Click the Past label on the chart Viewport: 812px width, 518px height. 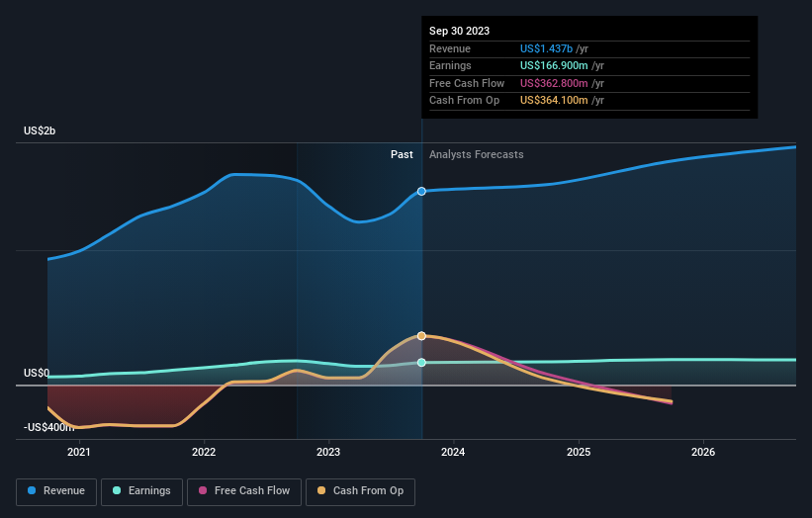(402, 155)
